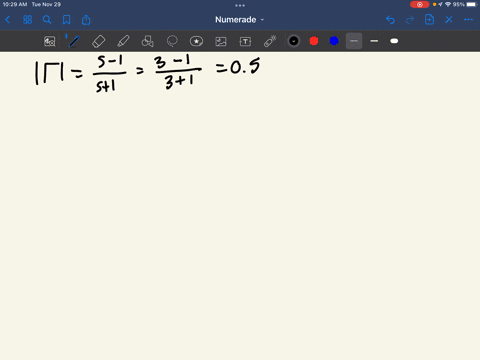Select the Pen tool
The height and width of the screenshot is (360, 480).
(74, 41)
